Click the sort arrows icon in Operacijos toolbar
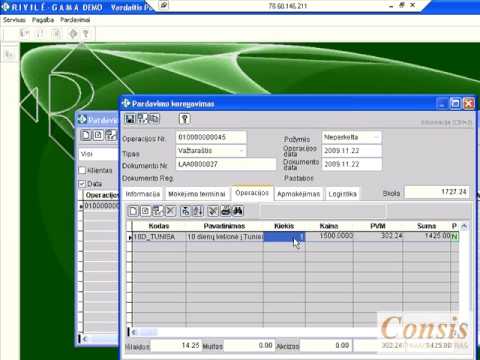The image size is (480, 360). click(198, 211)
